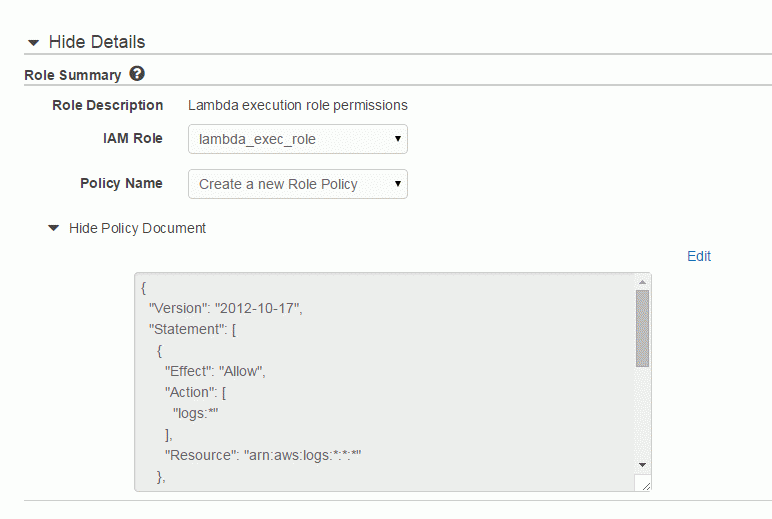772x519 pixels.
Task: Collapse the Hide Policy Document triangle
Action: 54,228
